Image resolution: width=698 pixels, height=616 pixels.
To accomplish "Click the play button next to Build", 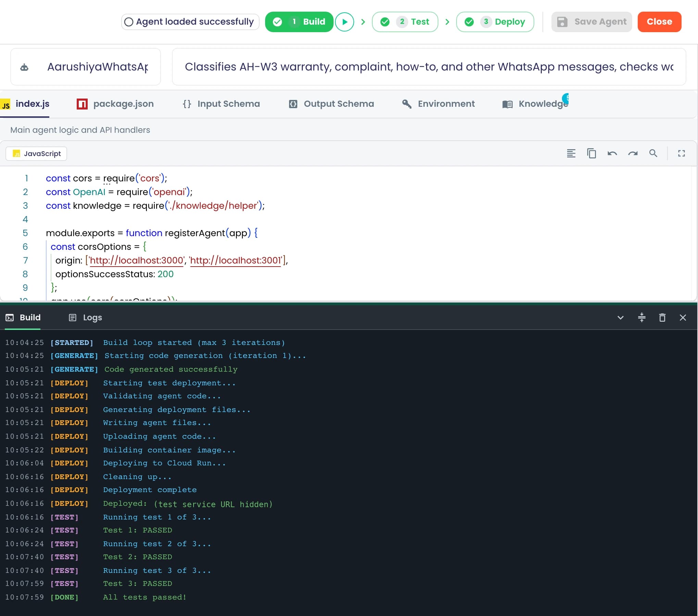I will [345, 22].
